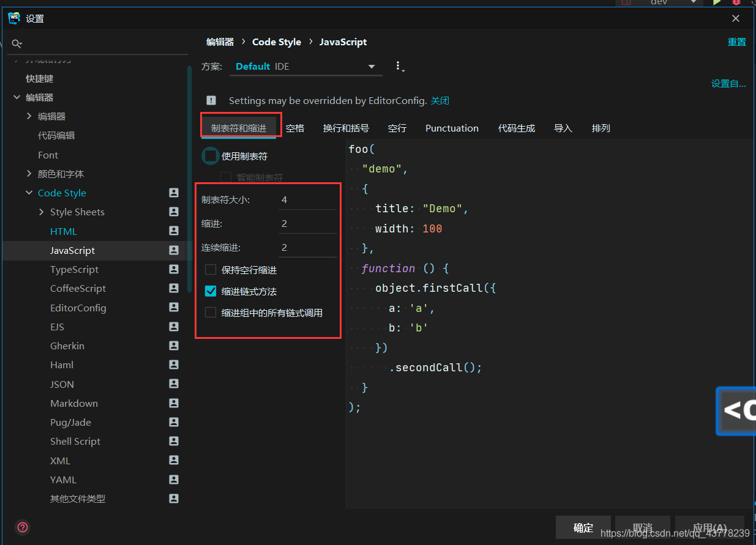Click profile icon on the 其他文件类型 row

click(174, 499)
